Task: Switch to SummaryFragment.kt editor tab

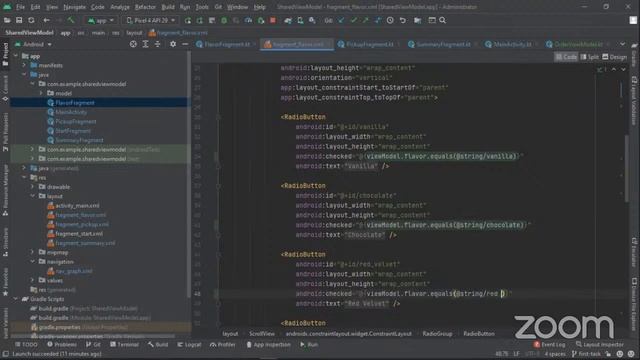Action: pyautogui.click(x=443, y=44)
